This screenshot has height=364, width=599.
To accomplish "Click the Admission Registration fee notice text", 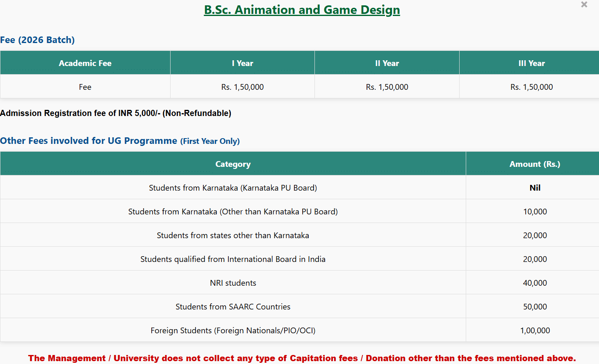I will click(116, 113).
